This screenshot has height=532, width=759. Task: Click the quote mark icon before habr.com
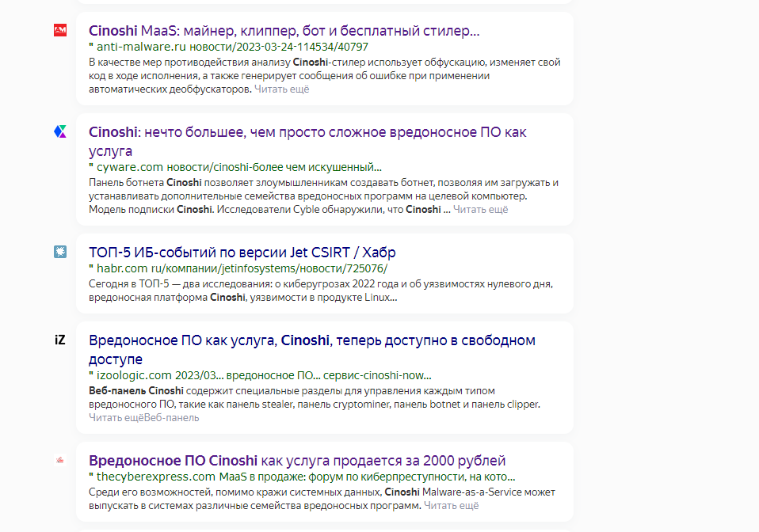(x=91, y=267)
